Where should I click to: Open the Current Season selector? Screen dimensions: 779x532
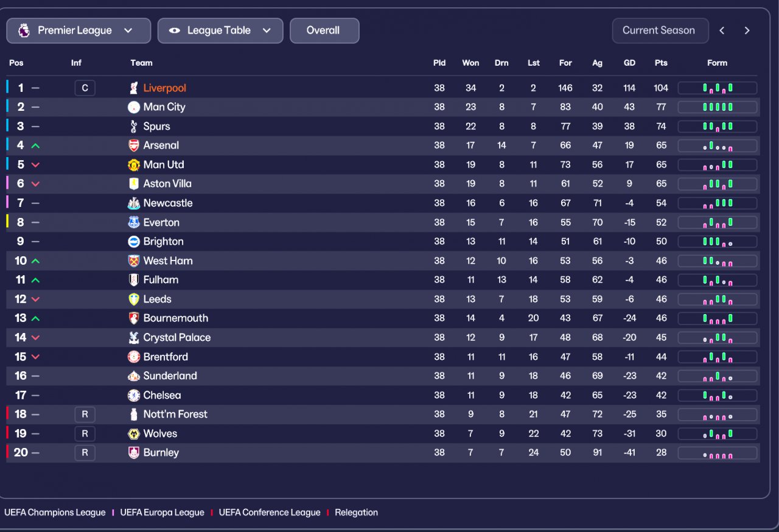click(660, 30)
